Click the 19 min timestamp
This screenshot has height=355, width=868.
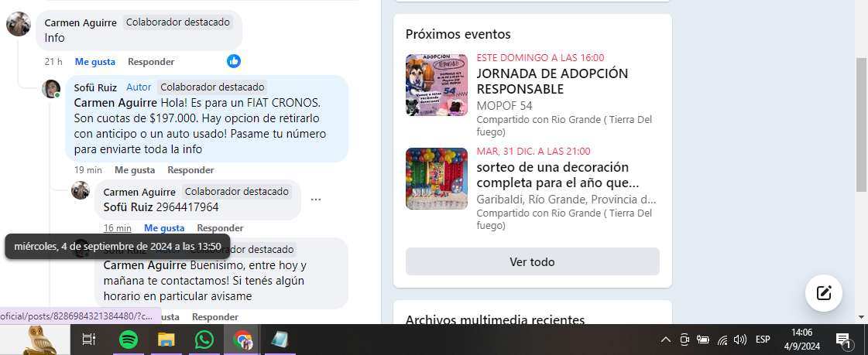(x=88, y=170)
